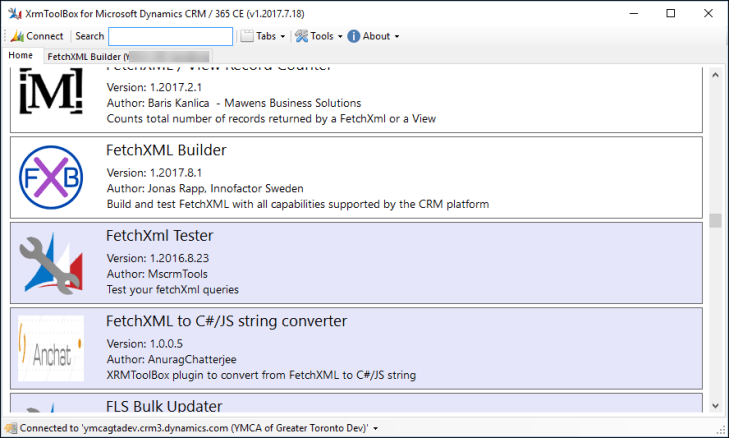Screen dimensions: 729x438
Task: Click the text 'Author: AnuragChatterjee'
Action: (172, 359)
